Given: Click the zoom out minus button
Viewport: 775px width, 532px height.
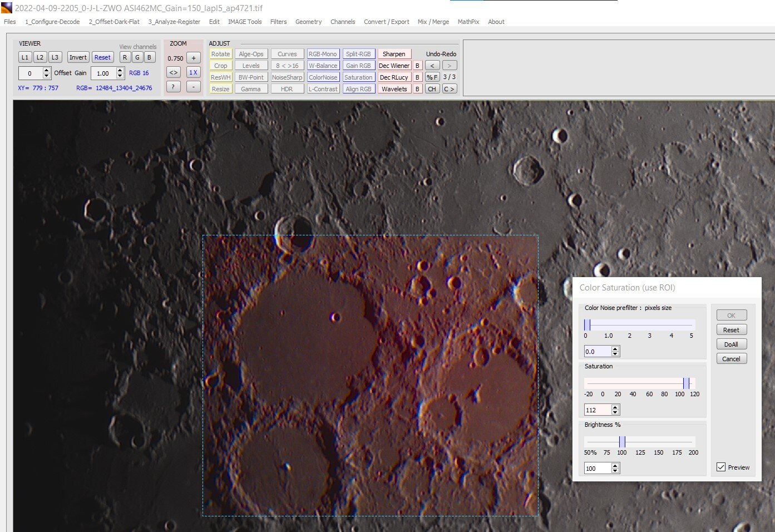Looking at the screenshot, I should coord(193,87).
